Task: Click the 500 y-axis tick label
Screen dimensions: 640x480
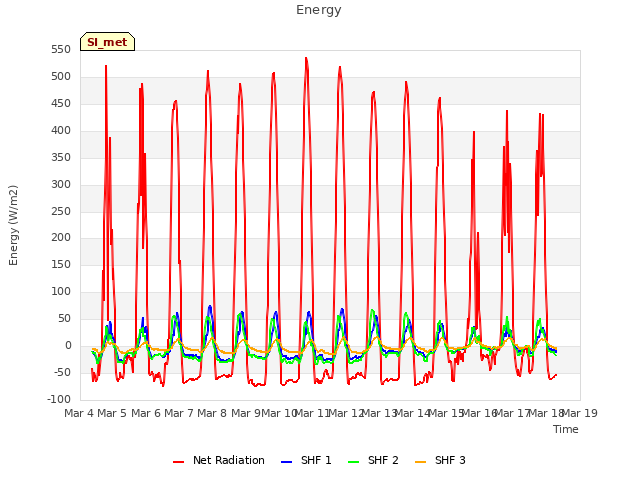Action: click(x=61, y=77)
